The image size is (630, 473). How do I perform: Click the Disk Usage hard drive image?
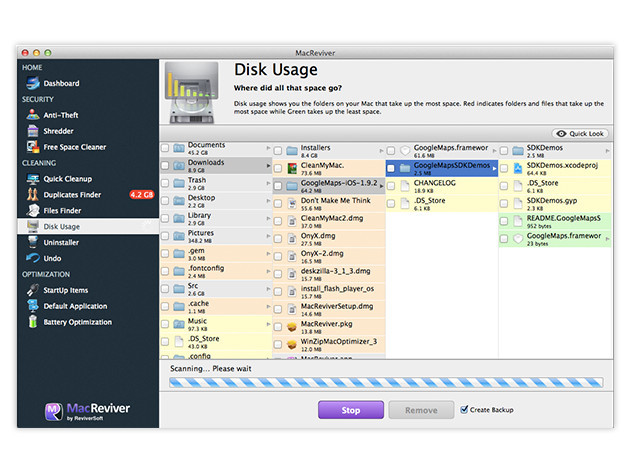[192, 92]
